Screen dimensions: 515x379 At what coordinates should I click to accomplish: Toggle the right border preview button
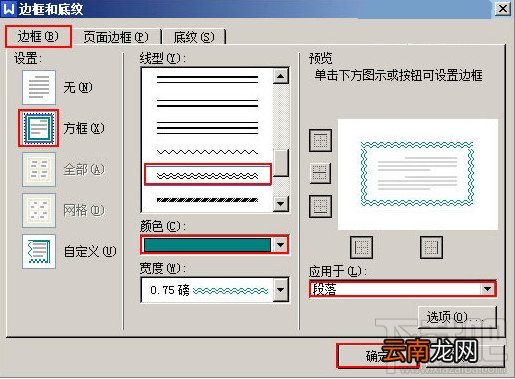[x=431, y=247]
